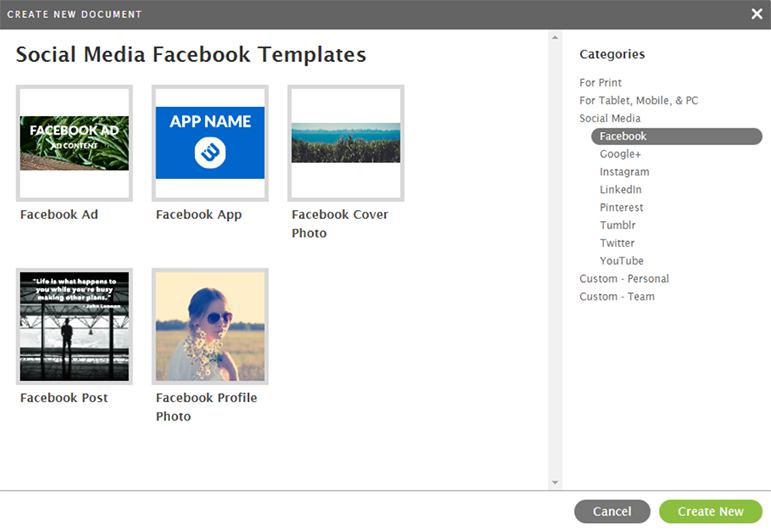Open the Custom - Team category
Screen dimensions: 771x530
pyautogui.click(x=617, y=296)
